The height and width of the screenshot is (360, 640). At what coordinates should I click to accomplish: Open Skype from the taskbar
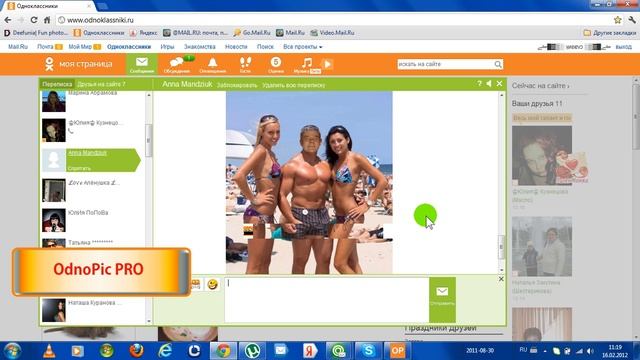coord(369,351)
